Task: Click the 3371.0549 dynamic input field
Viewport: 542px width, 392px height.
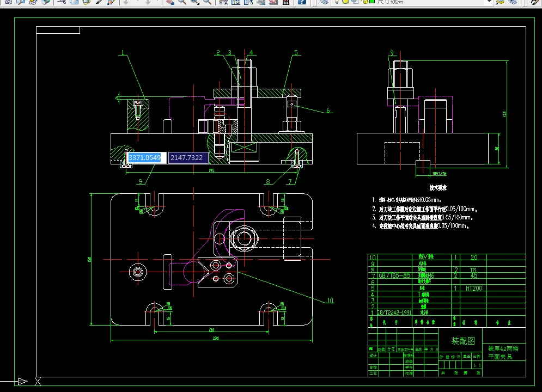Action: 144,158
